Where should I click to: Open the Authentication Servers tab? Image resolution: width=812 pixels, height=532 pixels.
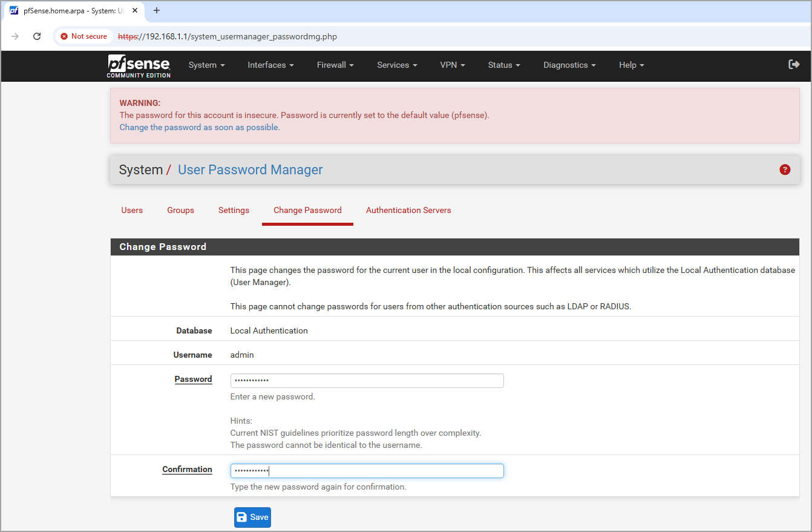point(408,210)
